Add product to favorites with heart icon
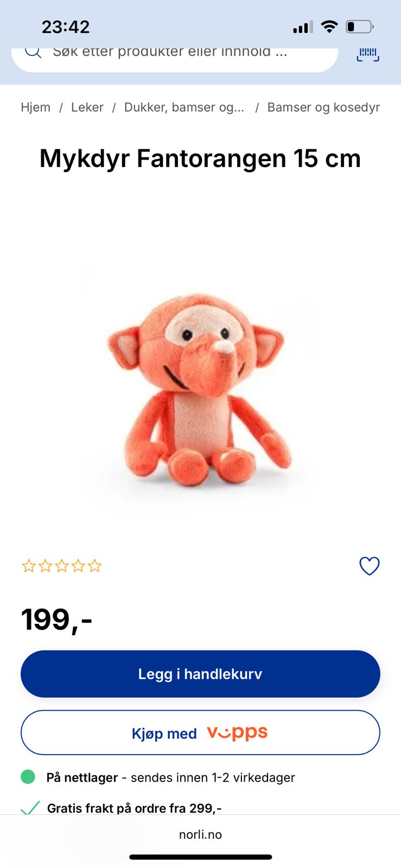401x868 pixels. click(370, 566)
